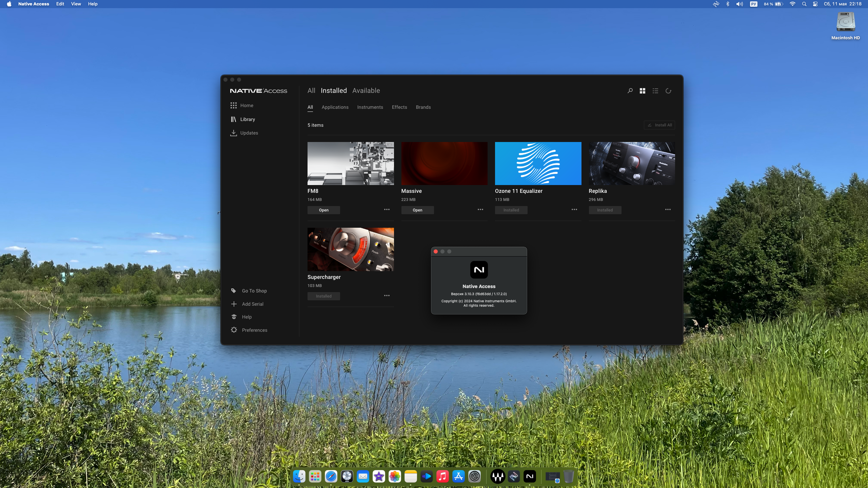This screenshot has width=868, height=488.
Task: Open Photos from the Dock
Action: pyautogui.click(x=395, y=477)
